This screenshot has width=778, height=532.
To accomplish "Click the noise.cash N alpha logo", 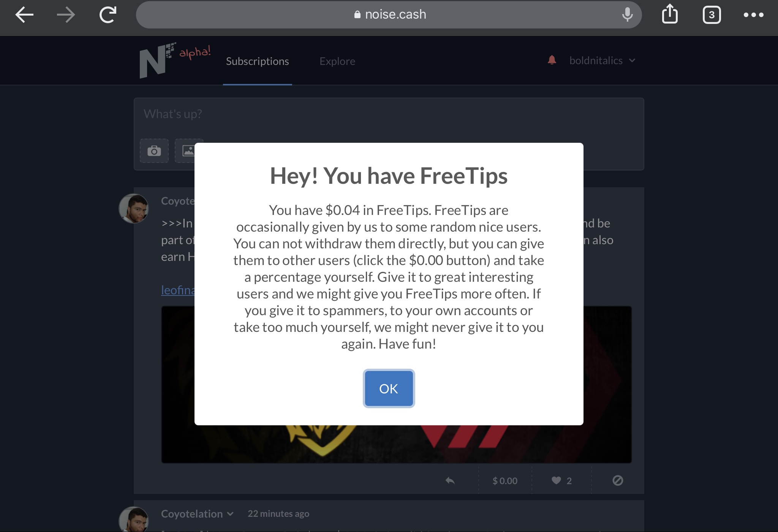I will tap(175, 60).
